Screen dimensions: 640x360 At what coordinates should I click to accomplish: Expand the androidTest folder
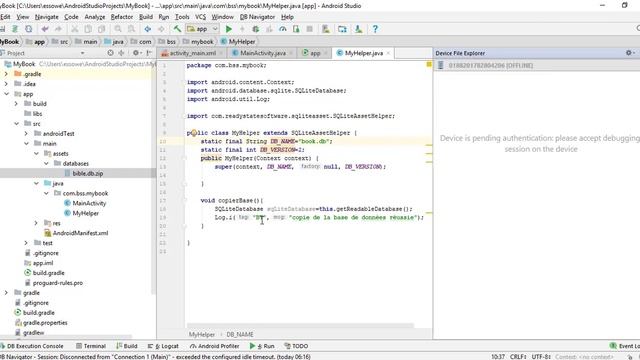[x=26, y=133]
